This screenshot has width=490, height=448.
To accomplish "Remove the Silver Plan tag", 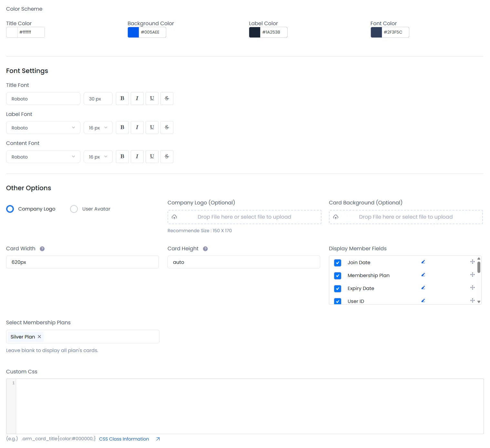I will tap(39, 337).
